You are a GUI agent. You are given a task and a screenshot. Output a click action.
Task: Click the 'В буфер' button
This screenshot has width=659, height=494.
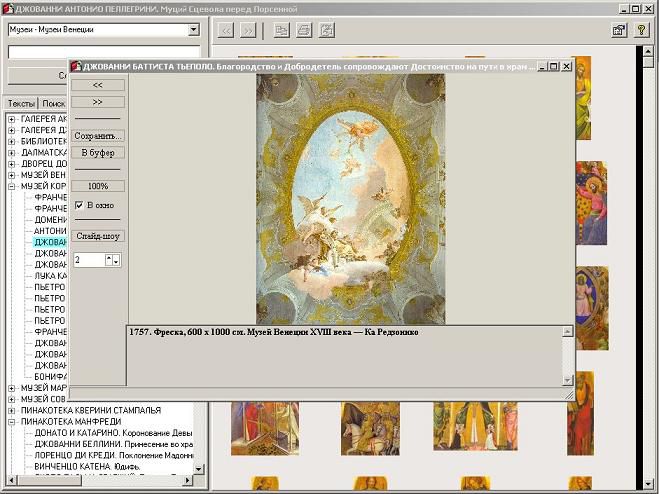pyautogui.click(x=99, y=153)
